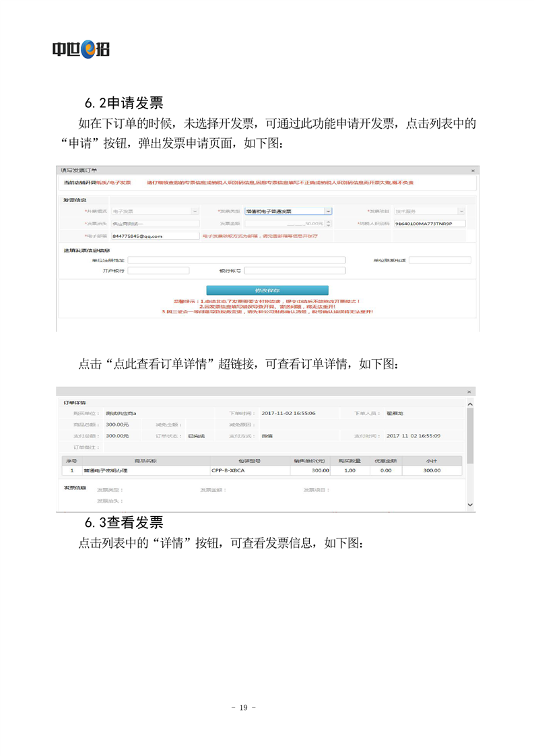
Task: Click the 单位联系电话 input field
Action: [439, 260]
